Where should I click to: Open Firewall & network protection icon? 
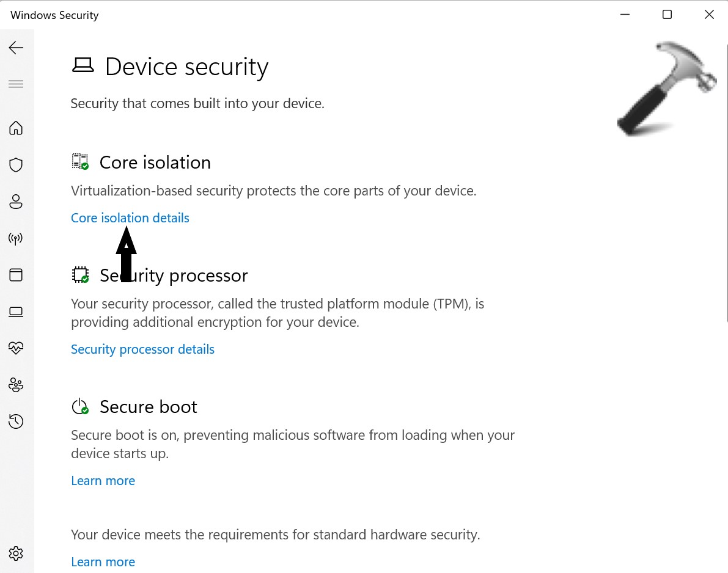16,238
